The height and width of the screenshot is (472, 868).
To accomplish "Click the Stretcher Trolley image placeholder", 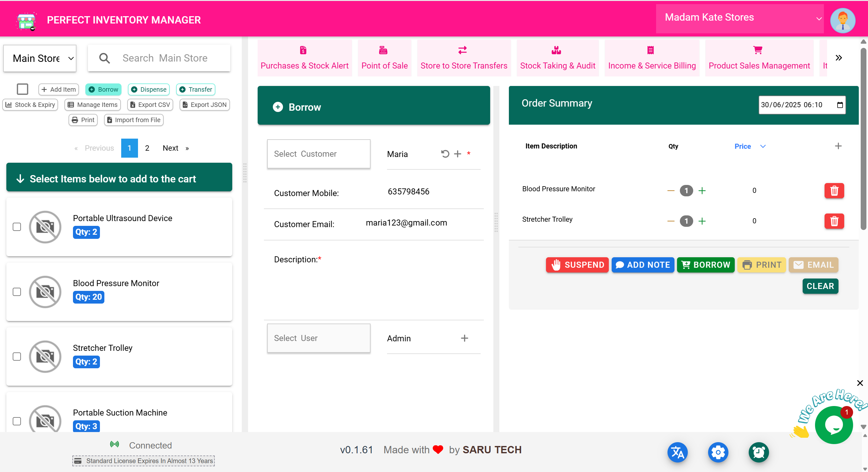I will 45,357.
